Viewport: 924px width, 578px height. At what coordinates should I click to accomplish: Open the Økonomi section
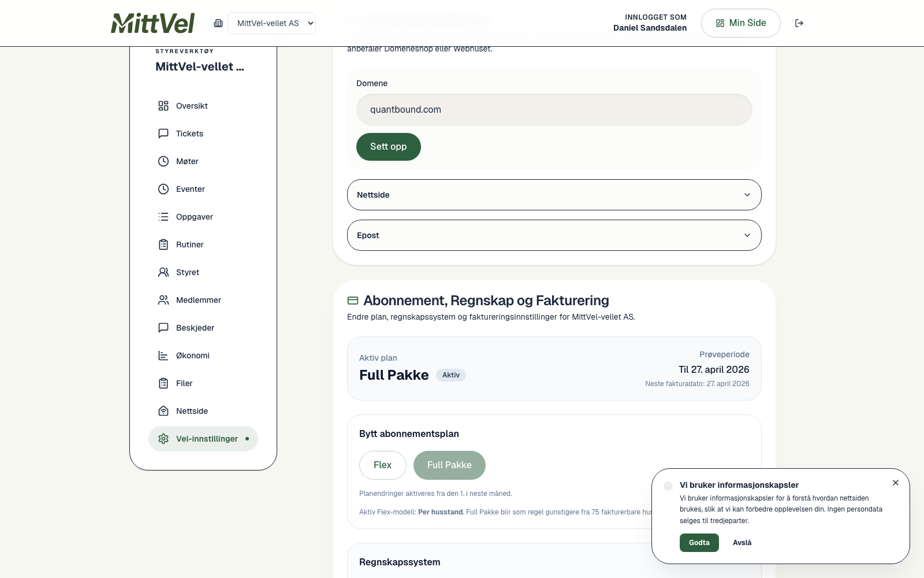[203, 355]
